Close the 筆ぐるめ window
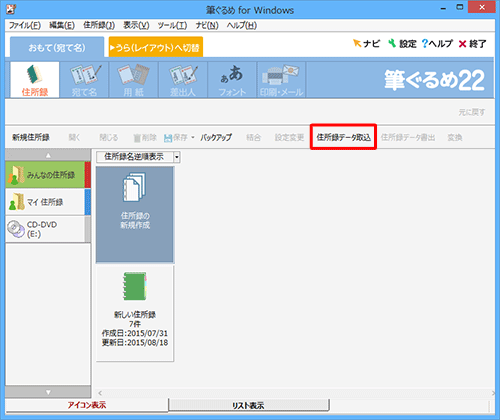This screenshot has width=500, height=420. tap(482, 7)
